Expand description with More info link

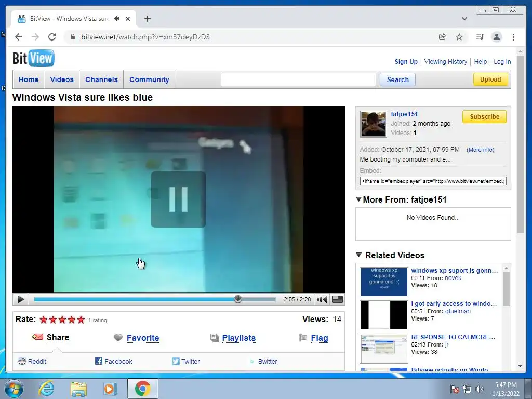tap(480, 150)
